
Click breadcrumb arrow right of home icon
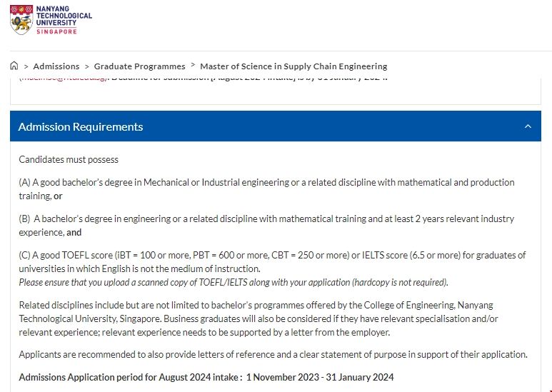(x=26, y=66)
